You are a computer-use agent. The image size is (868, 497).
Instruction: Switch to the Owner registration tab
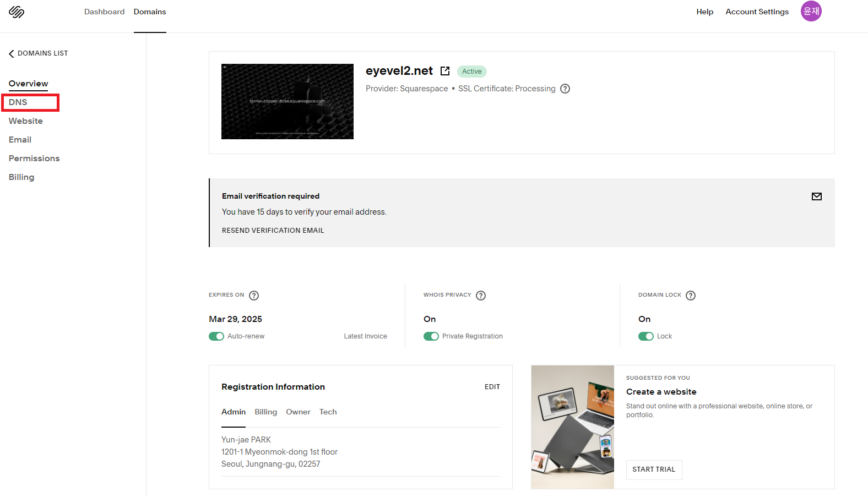(299, 412)
